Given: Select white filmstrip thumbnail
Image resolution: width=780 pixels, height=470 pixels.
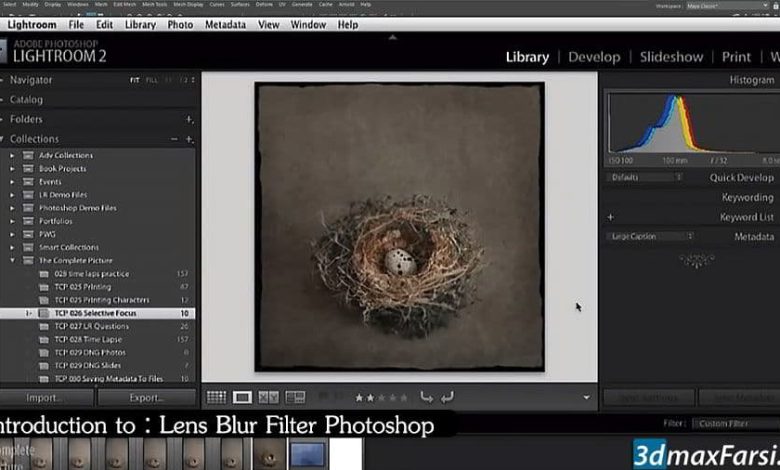Looking at the screenshot, I should click(x=346, y=454).
